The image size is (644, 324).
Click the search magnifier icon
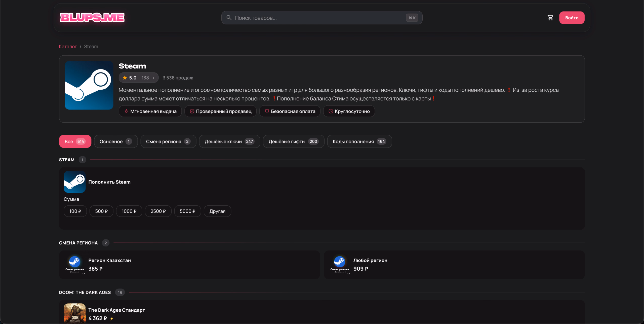(x=229, y=18)
